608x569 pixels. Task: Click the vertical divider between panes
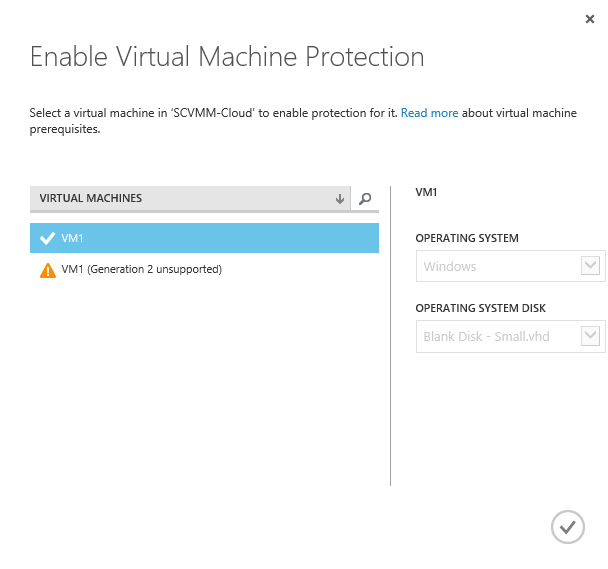click(x=390, y=336)
